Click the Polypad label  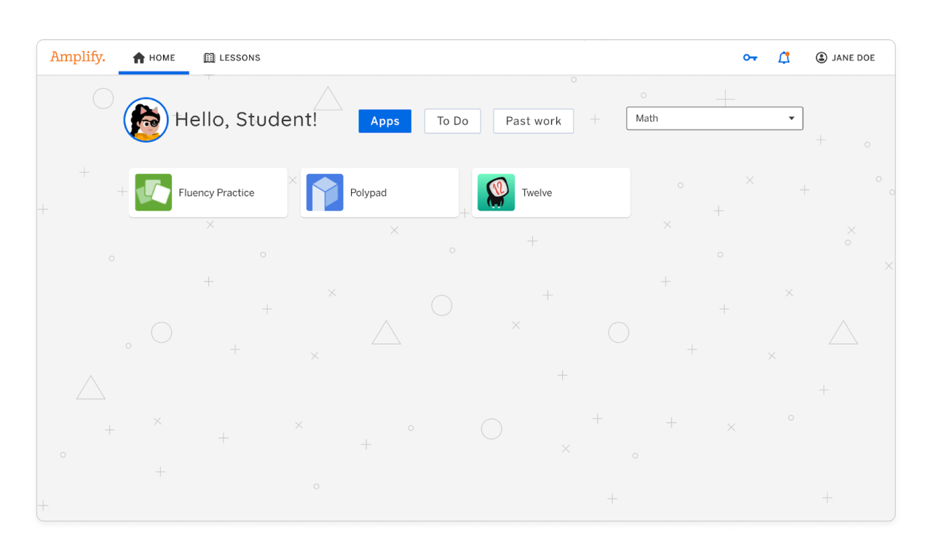[368, 193]
